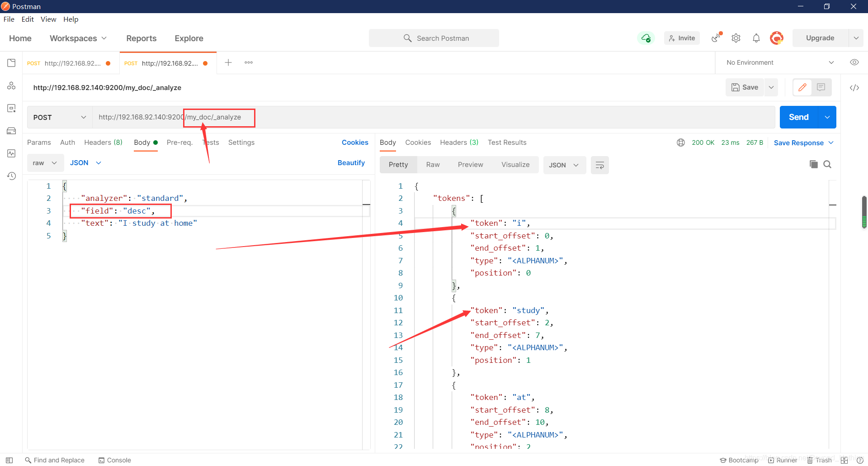Screen dimensions: 868x466
Task: Open the View menu
Action: click(x=48, y=19)
